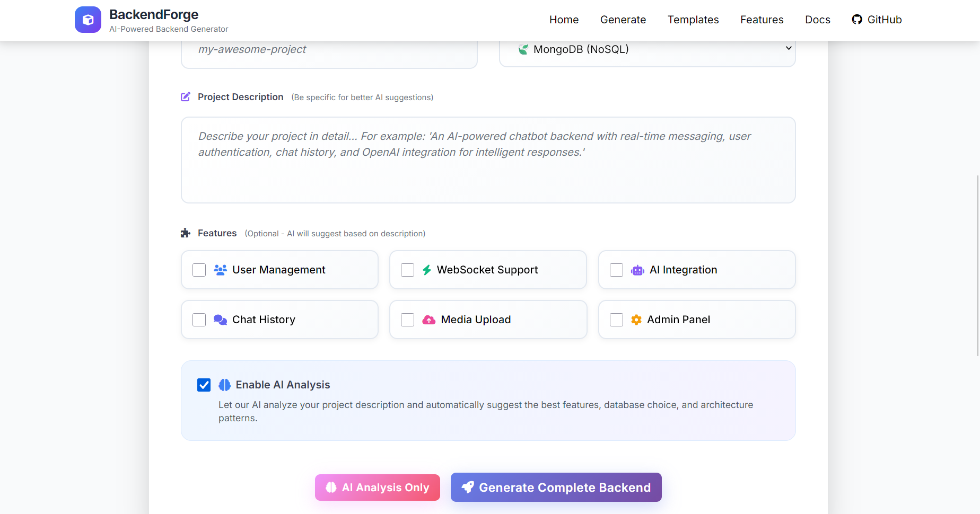The height and width of the screenshot is (514, 980).
Task: Click the BackendForge brand title
Action: (x=154, y=14)
